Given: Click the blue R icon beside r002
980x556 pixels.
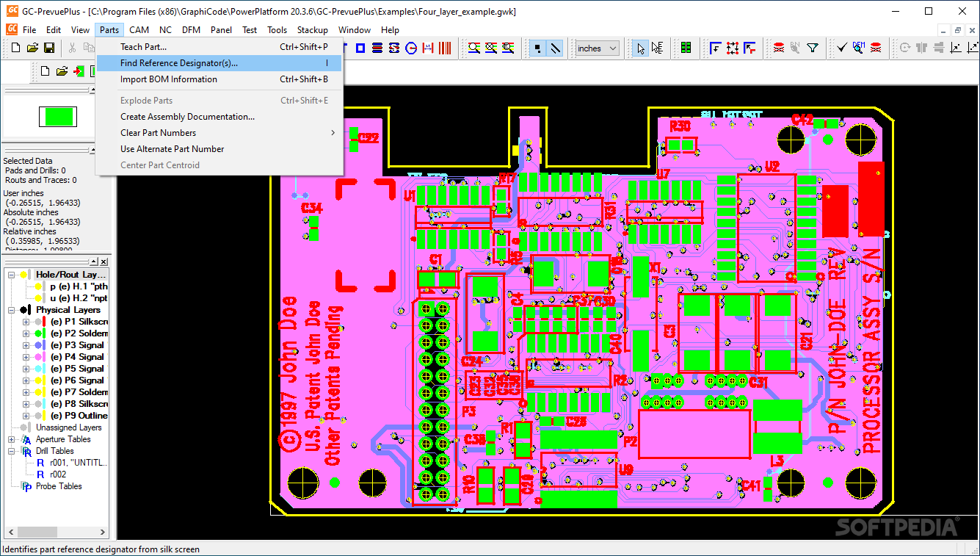Looking at the screenshot, I should click(40, 474).
